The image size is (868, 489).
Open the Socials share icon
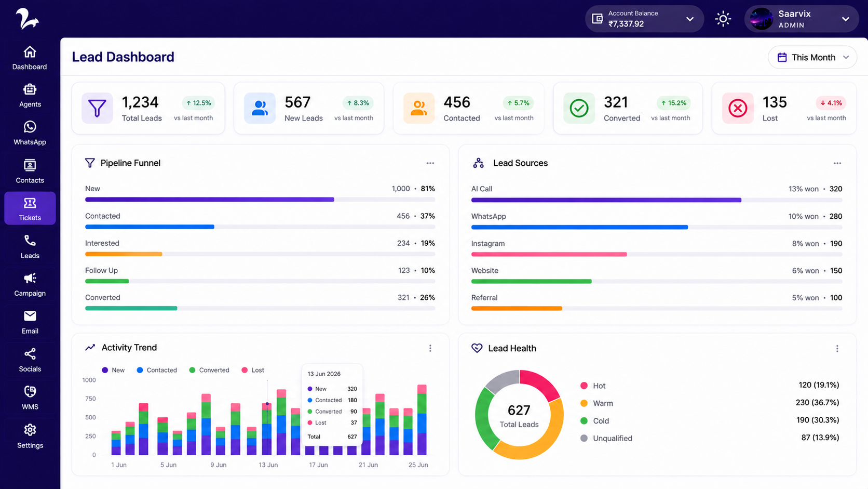tap(30, 354)
